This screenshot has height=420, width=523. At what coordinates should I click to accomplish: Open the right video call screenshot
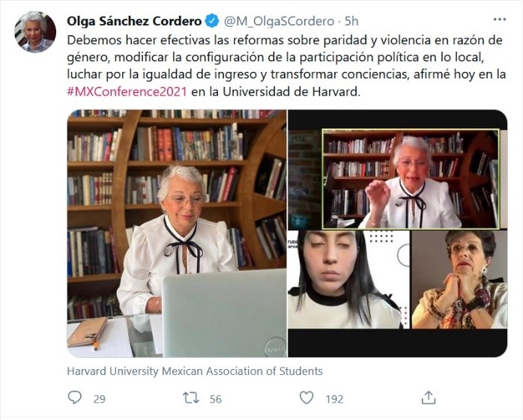[398, 234]
